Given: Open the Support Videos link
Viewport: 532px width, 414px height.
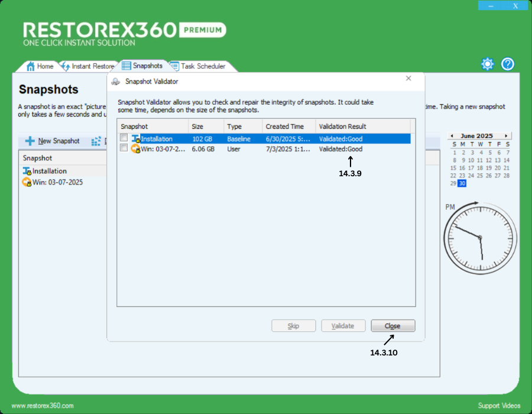Looking at the screenshot, I should [499, 406].
